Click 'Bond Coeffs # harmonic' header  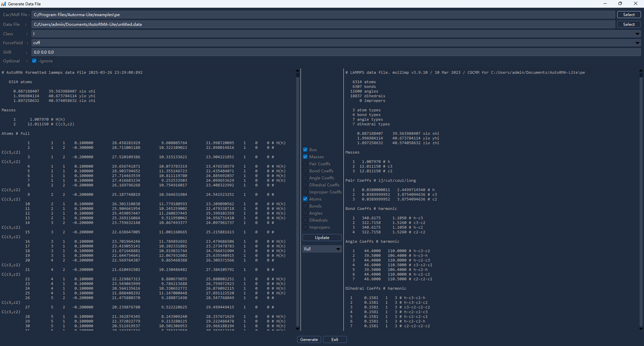[371, 209]
